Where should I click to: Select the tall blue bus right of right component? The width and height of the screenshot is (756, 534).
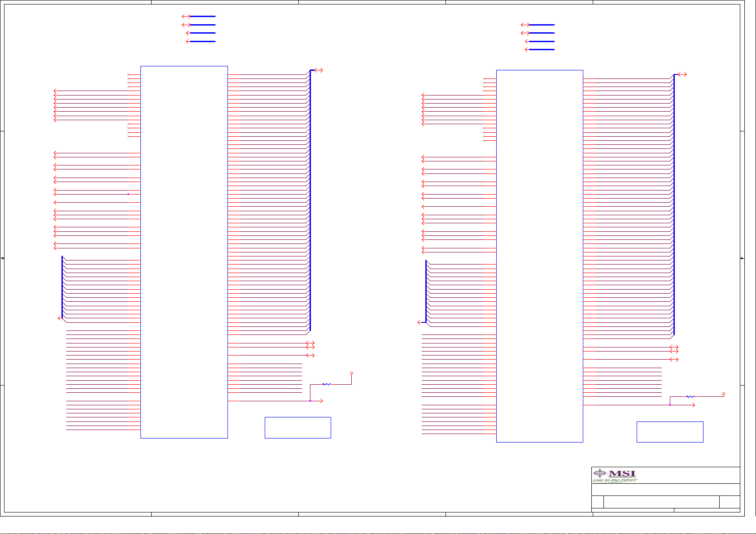tap(674, 204)
